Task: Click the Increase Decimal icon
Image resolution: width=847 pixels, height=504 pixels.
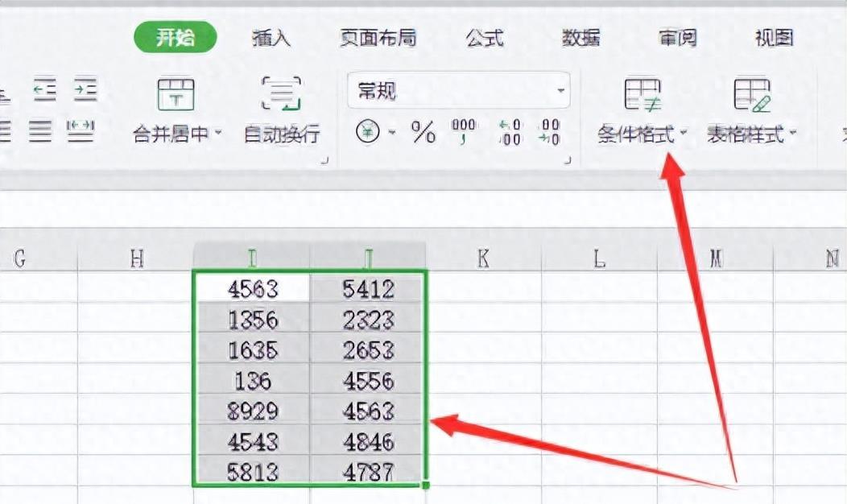Action: pyautogui.click(x=506, y=130)
